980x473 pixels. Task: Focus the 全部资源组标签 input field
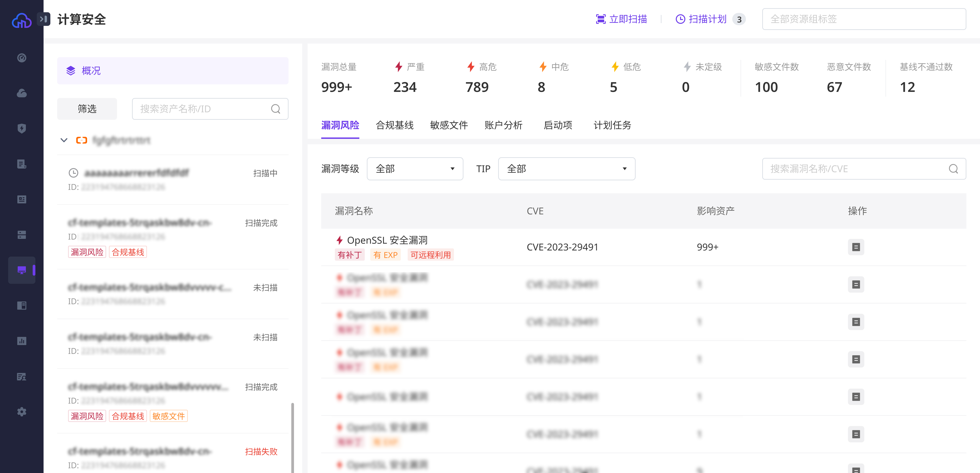864,19
